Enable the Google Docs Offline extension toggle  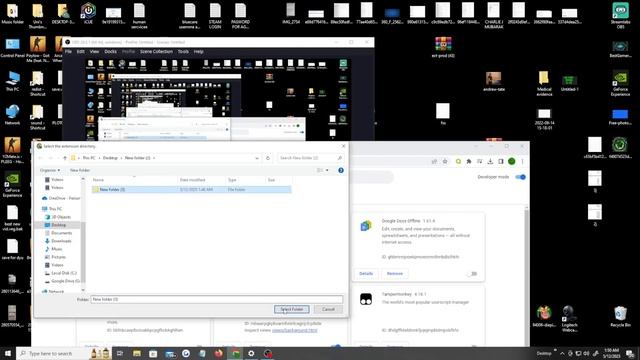tap(471, 273)
